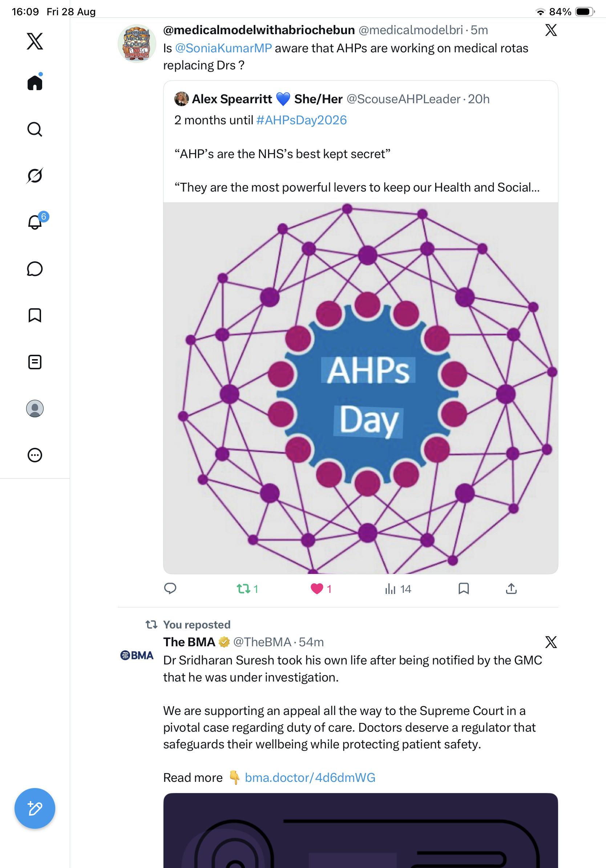
Task: Open the Home feed icon
Action: [35, 83]
